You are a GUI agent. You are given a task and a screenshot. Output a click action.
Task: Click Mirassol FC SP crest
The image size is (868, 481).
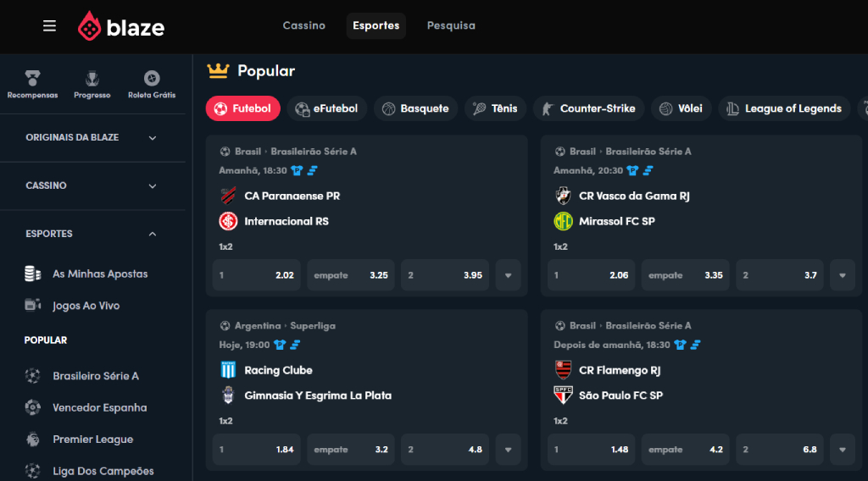coord(563,221)
